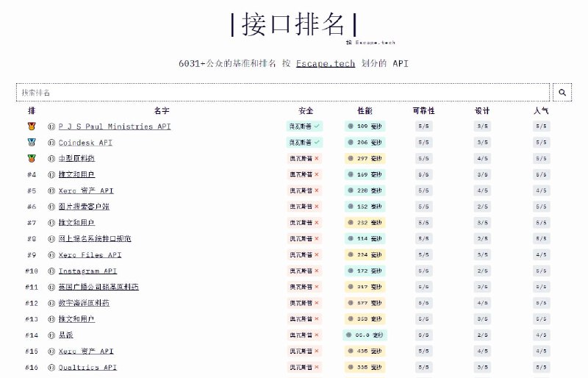Screen dimensions: 588x378
Task: Focus the ranking search input field
Action: 283,93
